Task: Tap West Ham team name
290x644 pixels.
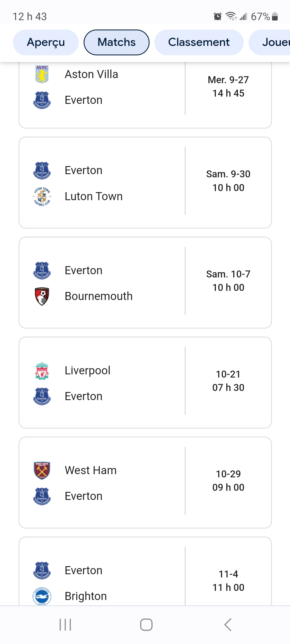Action: 91,470
